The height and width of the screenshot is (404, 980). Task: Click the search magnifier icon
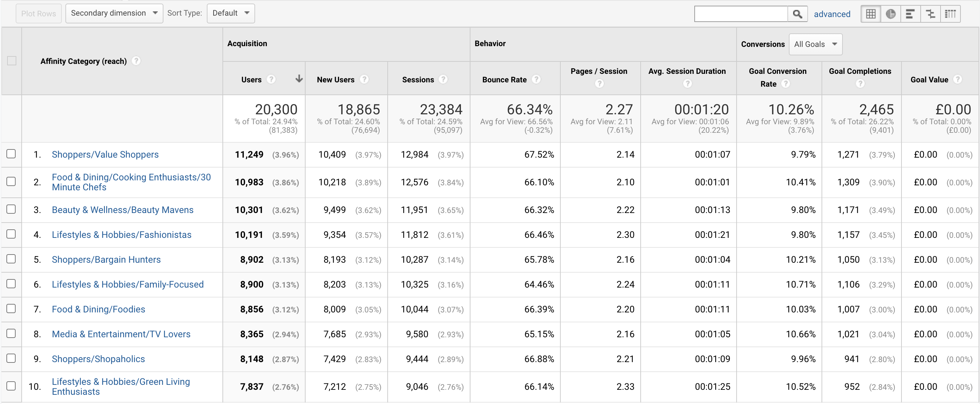click(797, 14)
